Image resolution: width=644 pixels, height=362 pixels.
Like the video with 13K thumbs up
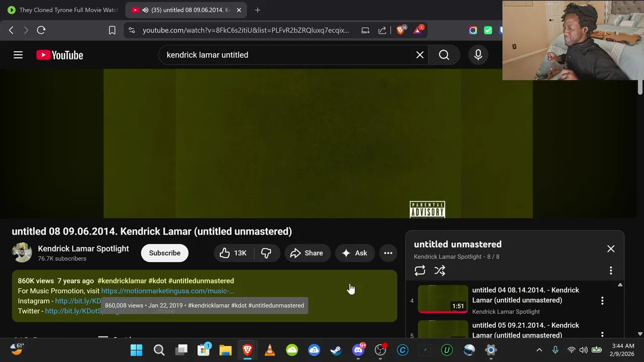point(234,253)
